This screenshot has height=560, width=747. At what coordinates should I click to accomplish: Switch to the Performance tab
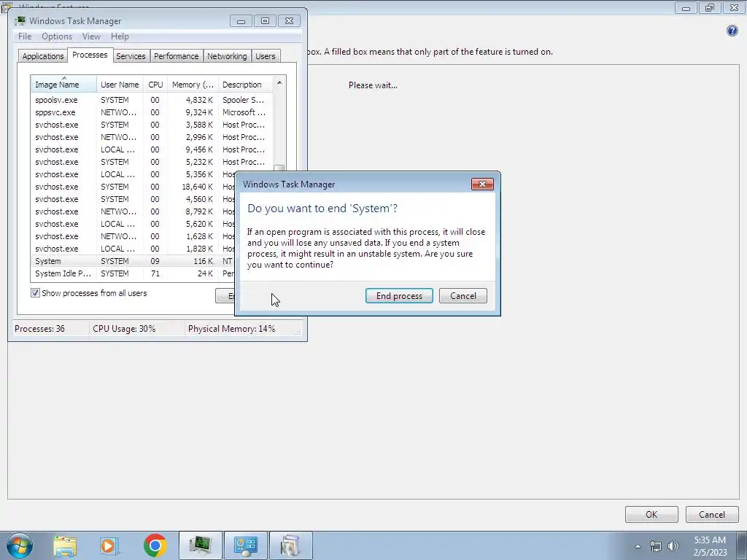coord(176,56)
